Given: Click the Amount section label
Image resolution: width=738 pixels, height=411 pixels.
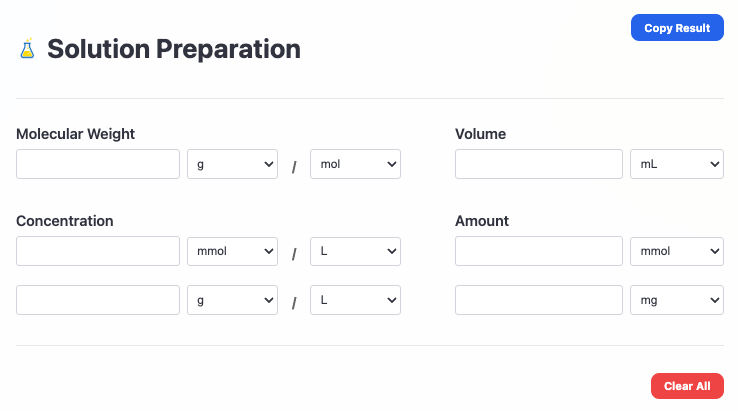Looking at the screenshot, I should coord(482,221).
